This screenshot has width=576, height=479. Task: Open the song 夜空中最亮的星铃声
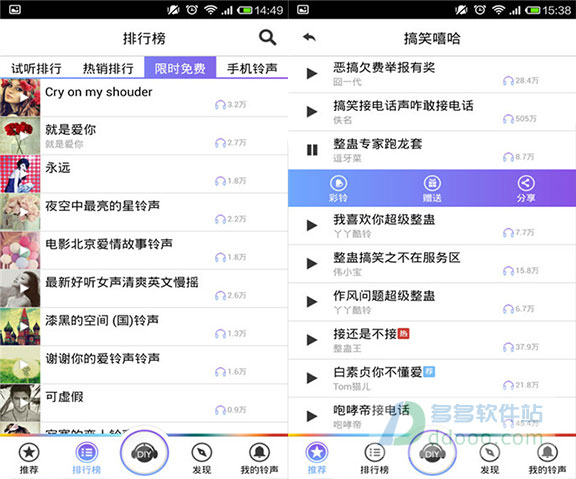(144, 212)
